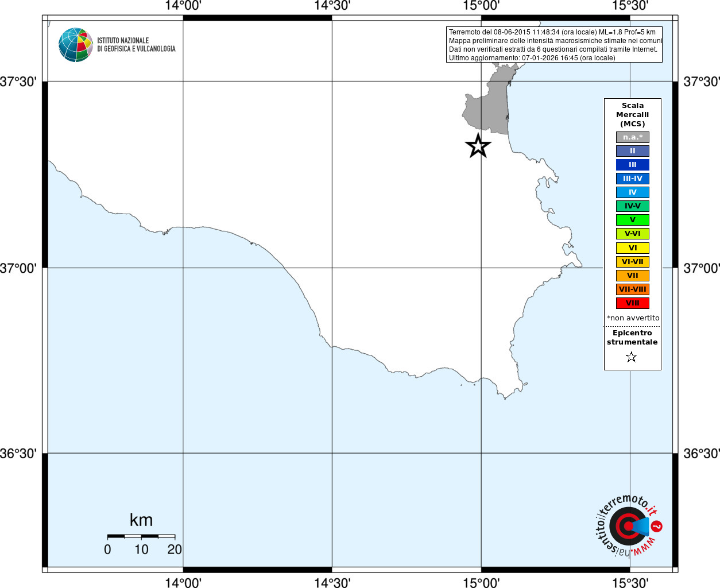Select the III-IV intensity swatch

pos(633,179)
